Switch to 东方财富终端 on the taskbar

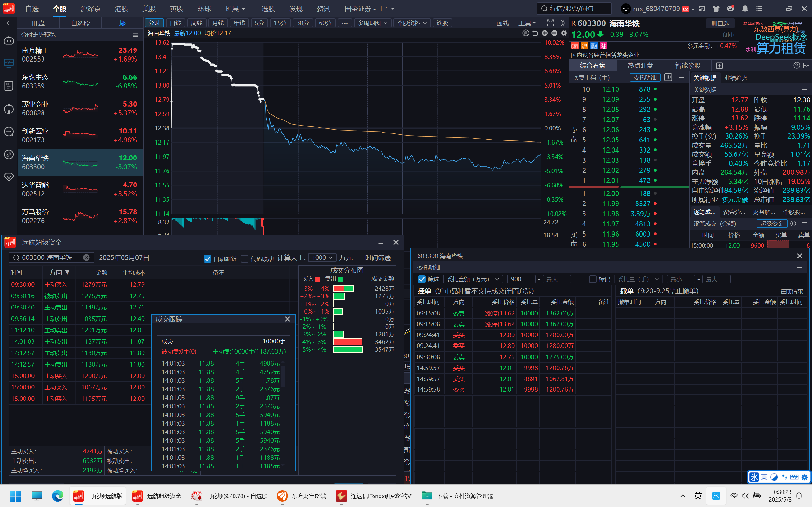tap(301, 496)
